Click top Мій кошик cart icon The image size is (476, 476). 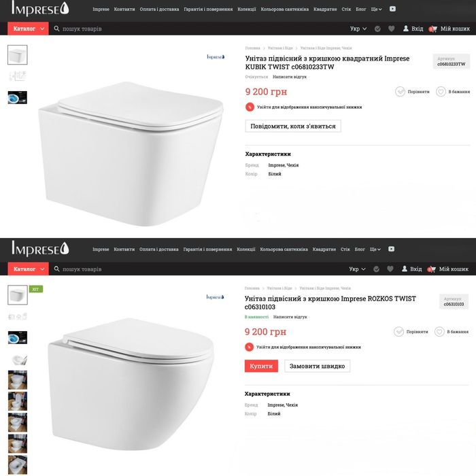coord(433,29)
